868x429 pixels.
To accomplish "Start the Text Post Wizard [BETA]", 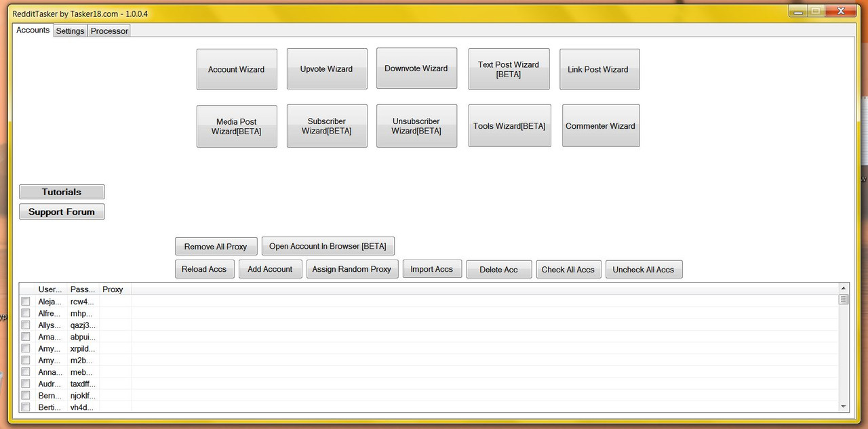I will click(509, 69).
